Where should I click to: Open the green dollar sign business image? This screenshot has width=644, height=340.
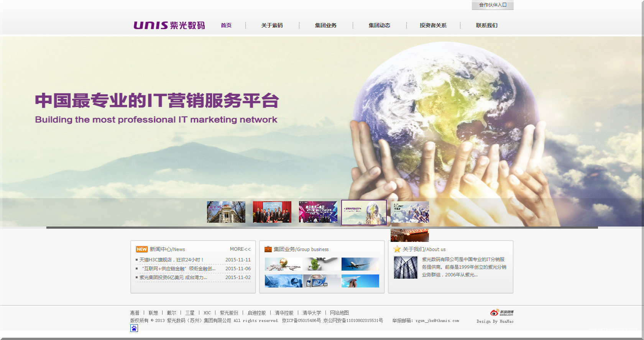(322, 264)
